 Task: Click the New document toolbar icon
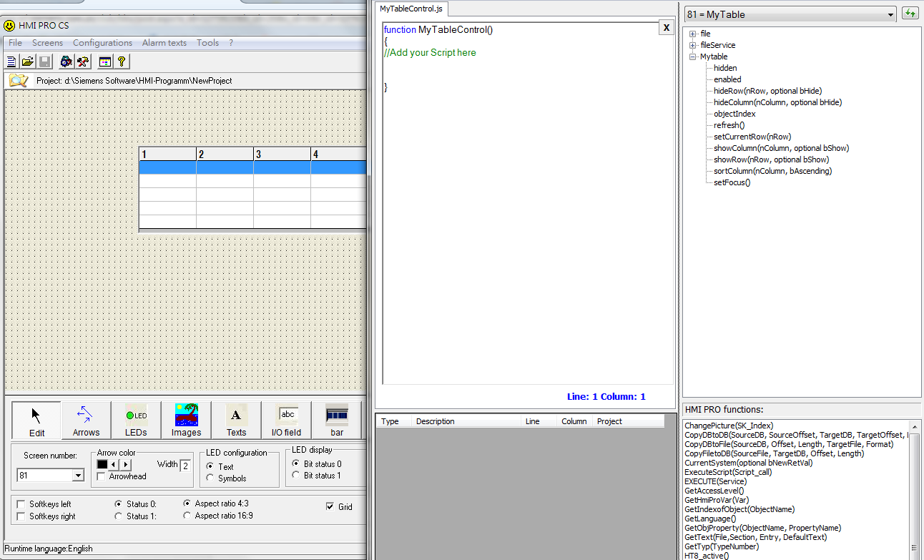tap(11, 62)
